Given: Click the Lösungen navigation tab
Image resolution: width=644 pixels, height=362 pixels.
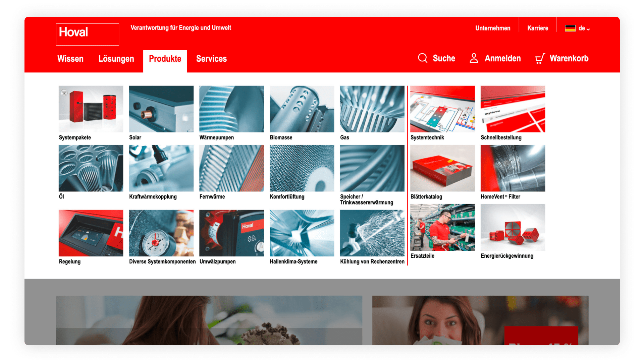Looking at the screenshot, I should point(116,59).
